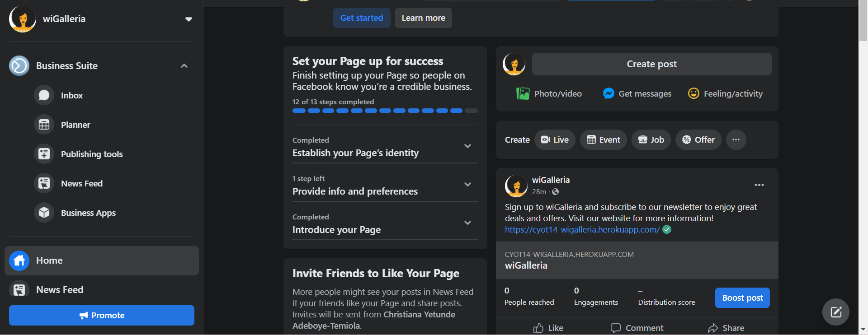This screenshot has width=868, height=335.
Task: Open the Inbox icon in Business Suite
Action: 44,95
